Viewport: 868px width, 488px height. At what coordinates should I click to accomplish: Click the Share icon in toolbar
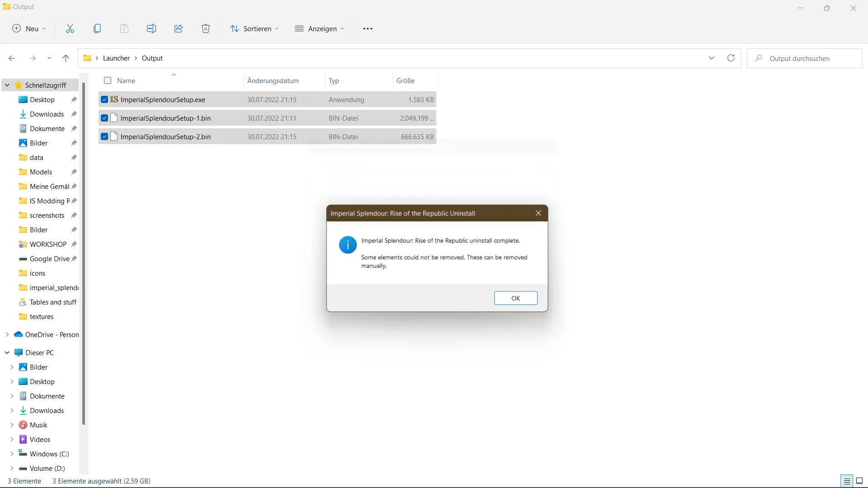pos(179,29)
